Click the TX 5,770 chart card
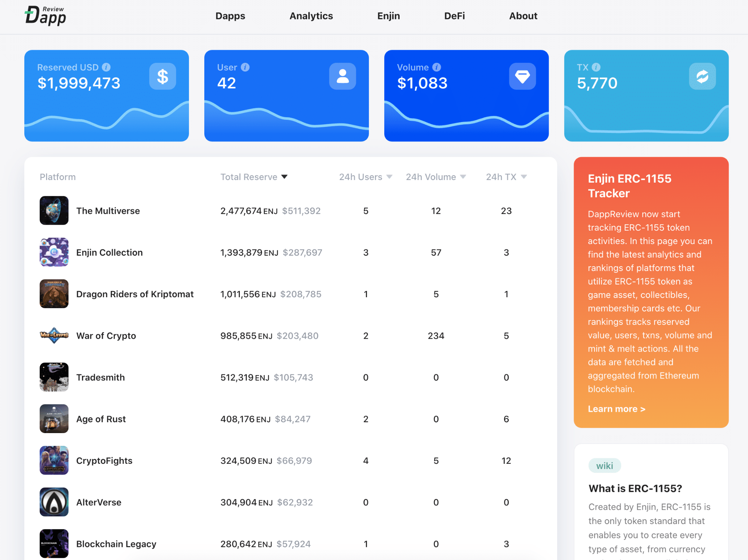Image resolution: width=748 pixels, height=560 pixels. (647, 96)
